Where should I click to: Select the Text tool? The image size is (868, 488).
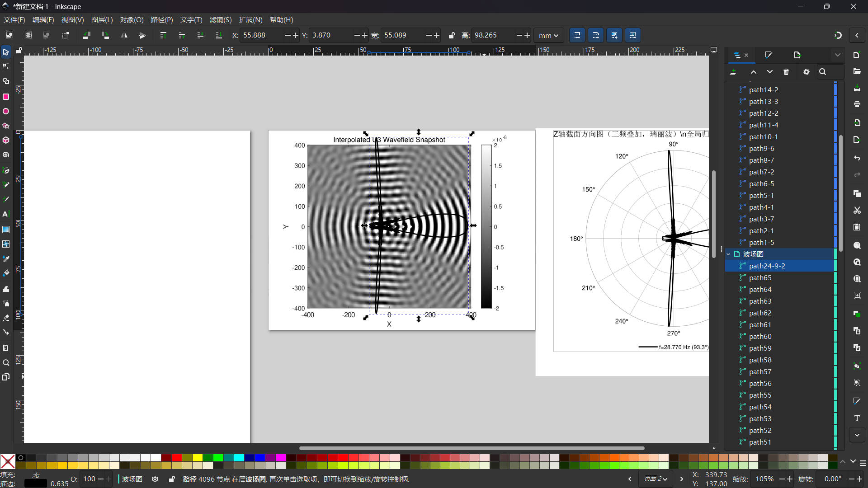pyautogui.click(x=6, y=214)
